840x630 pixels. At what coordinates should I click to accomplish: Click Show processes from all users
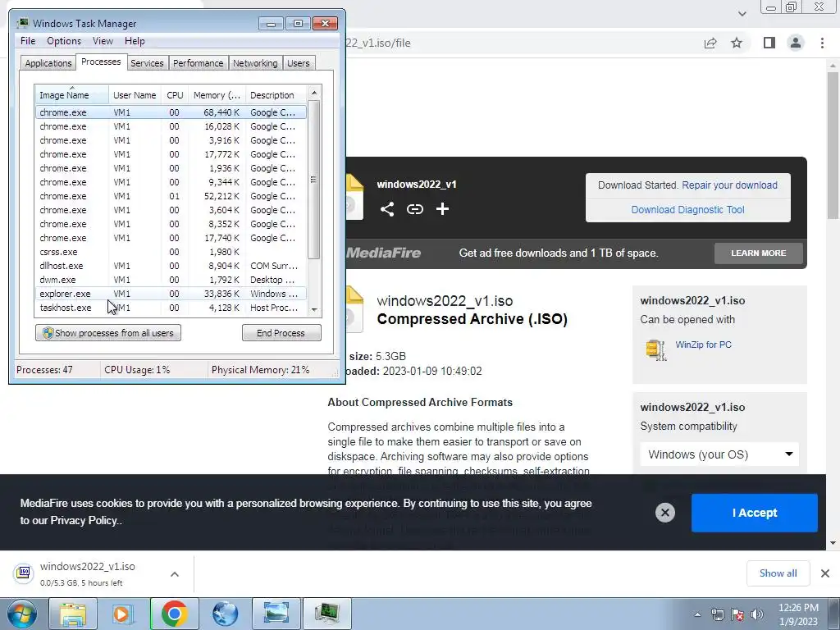[x=108, y=333]
